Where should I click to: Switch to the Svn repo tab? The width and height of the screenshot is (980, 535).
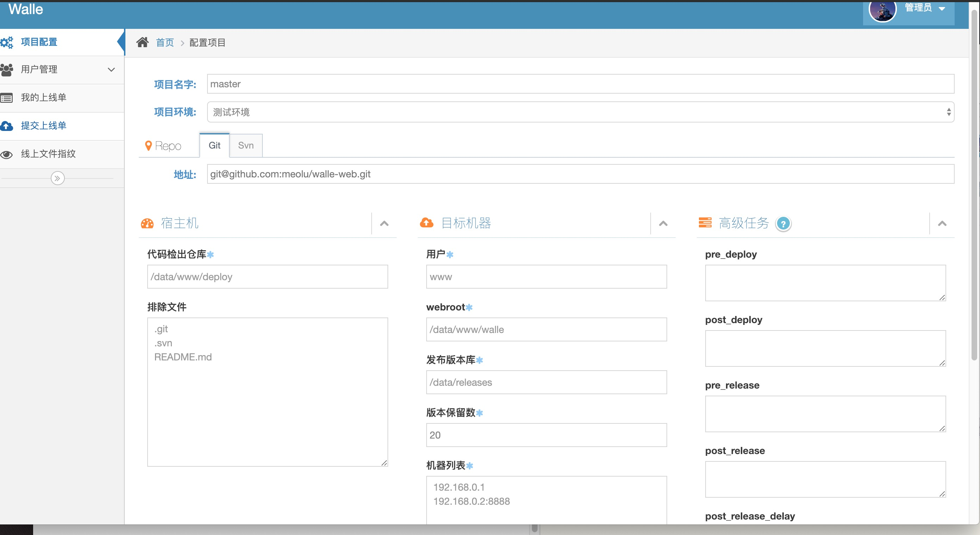click(246, 146)
